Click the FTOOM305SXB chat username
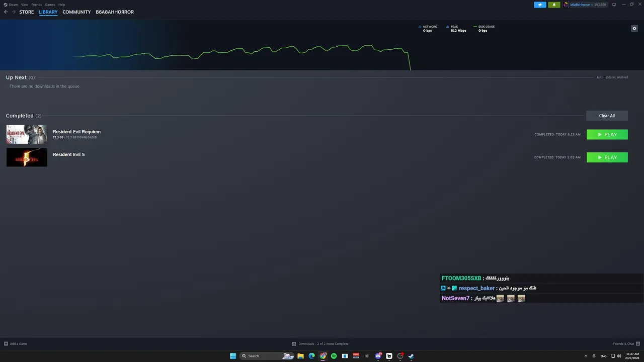The height and width of the screenshot is (362, 644). 461,278
